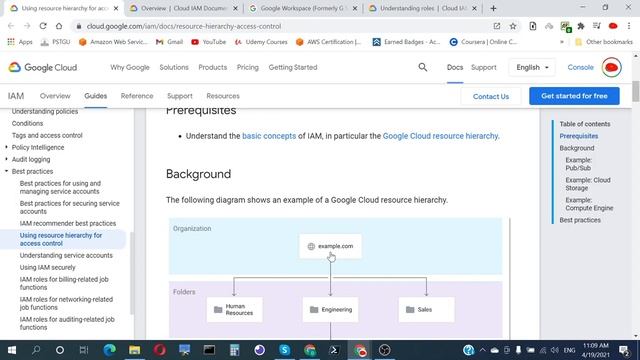Open Skype from the taskbar

[x=284, y=350]
